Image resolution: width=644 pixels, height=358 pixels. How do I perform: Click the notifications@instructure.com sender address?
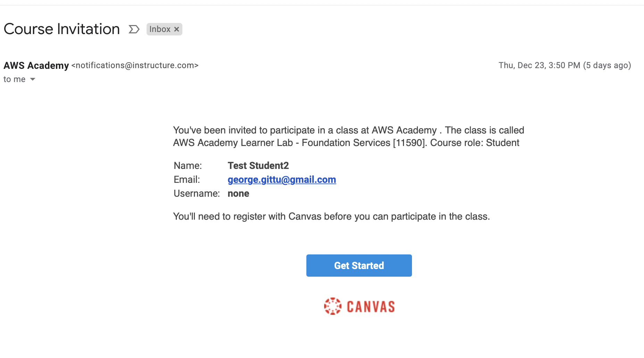(x=135, y=65)
